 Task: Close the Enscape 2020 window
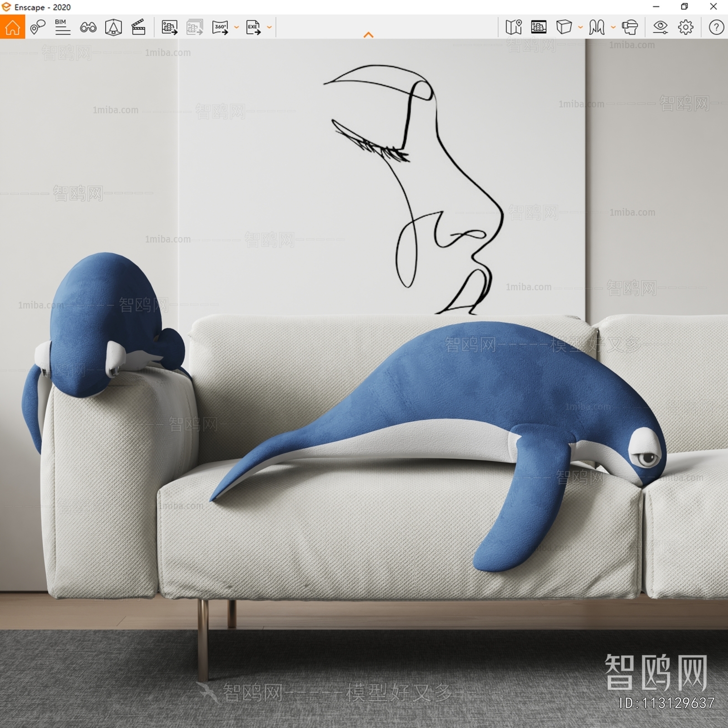pyautogui.click(x=713, y=7)
